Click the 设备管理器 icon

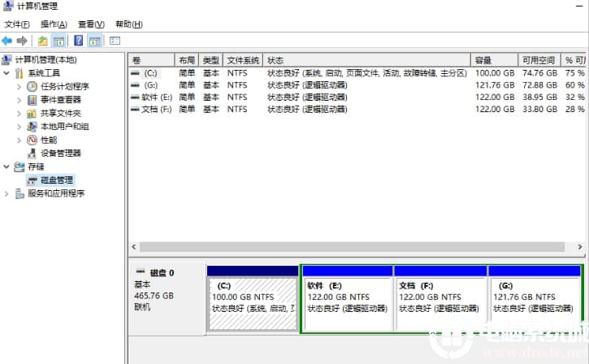pyautogui.click(x=32, y=154)
